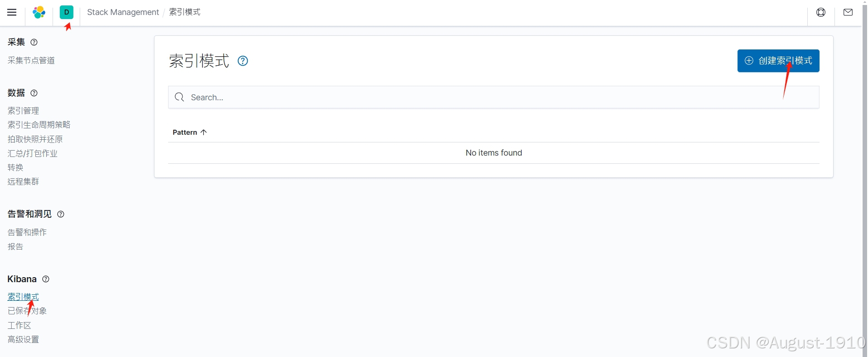This screenshot has height=357, width=868.
Task: Click the Elastic logo icon
Action: click(39, 12)
